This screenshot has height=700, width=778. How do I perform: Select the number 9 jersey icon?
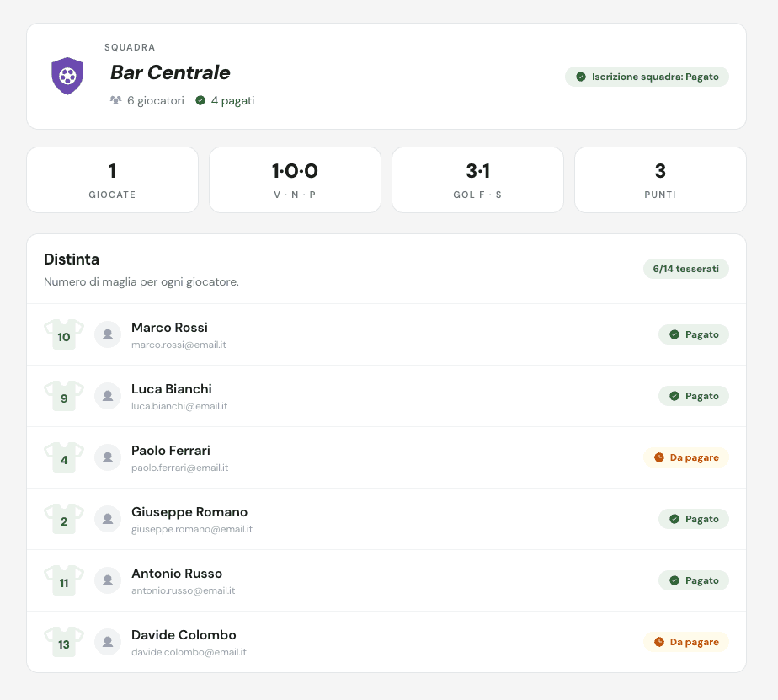(64, 396)
